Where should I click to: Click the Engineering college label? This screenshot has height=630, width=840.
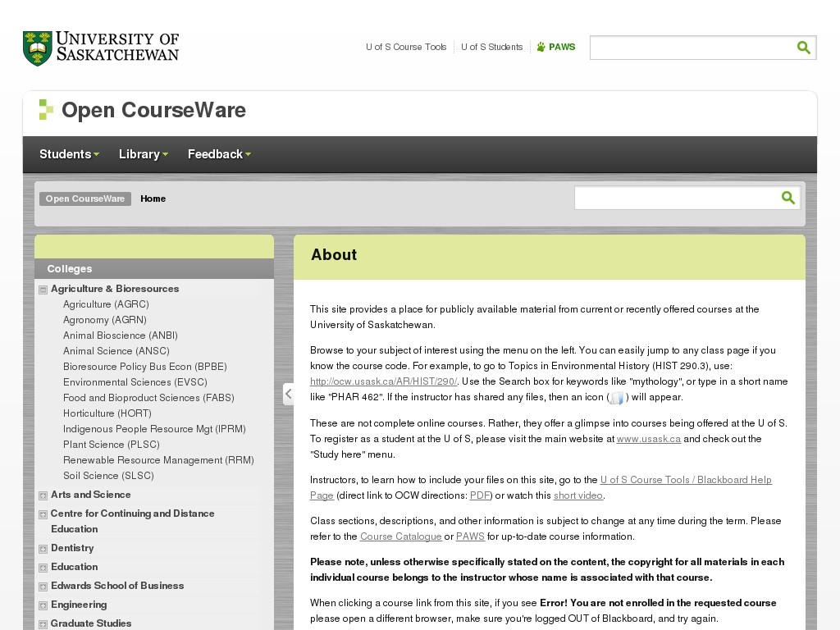(x=79, y=605)
